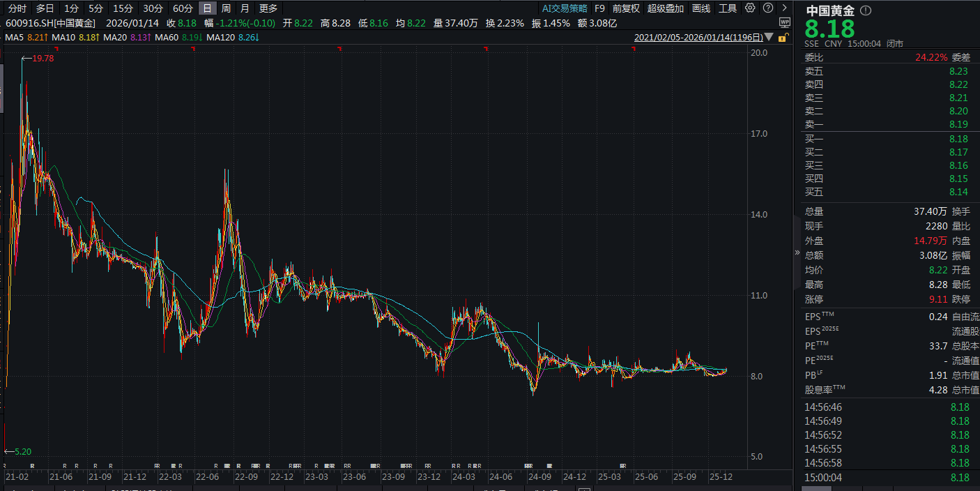Expand the side panel with » arrow
Image resolution: width=980 pixels, height=491 pixels.
[x=797, y=252]
